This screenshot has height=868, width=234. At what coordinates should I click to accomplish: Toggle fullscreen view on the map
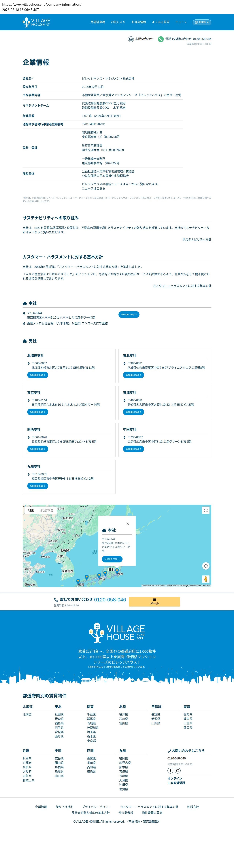coord(206,510)
